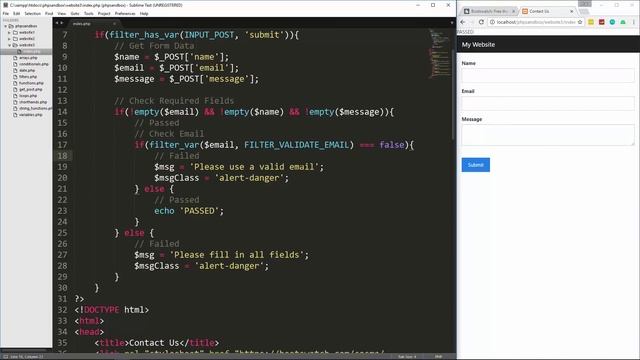
Task: Click into the Email input field
Action: coord(548,103)
